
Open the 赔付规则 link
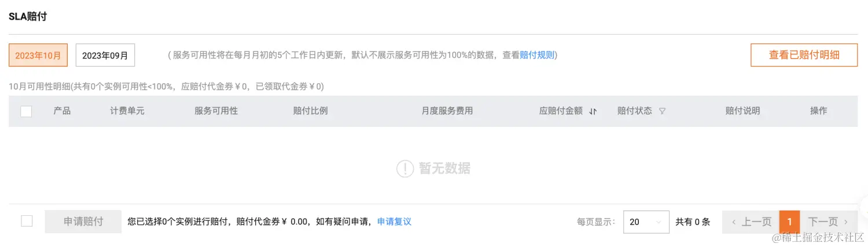537,56
